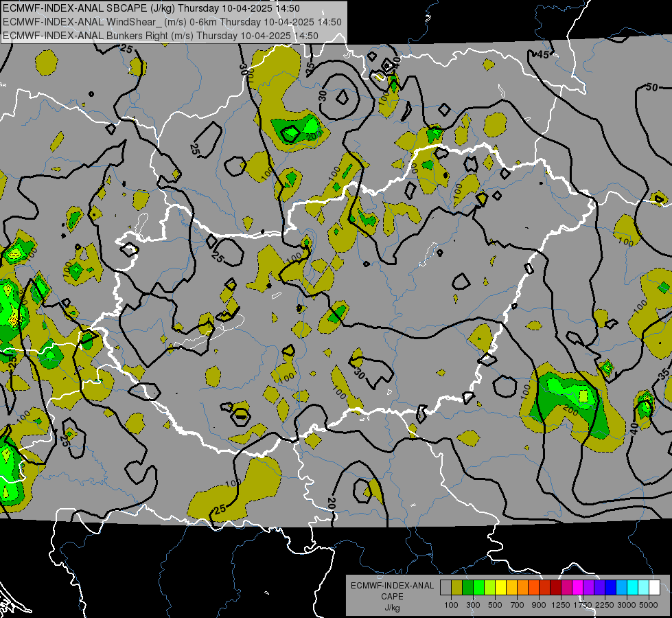Select the pale cyan legend swatch
This screenshot has height=618, width=672.
pyautogui.click(x=644, y=588)
